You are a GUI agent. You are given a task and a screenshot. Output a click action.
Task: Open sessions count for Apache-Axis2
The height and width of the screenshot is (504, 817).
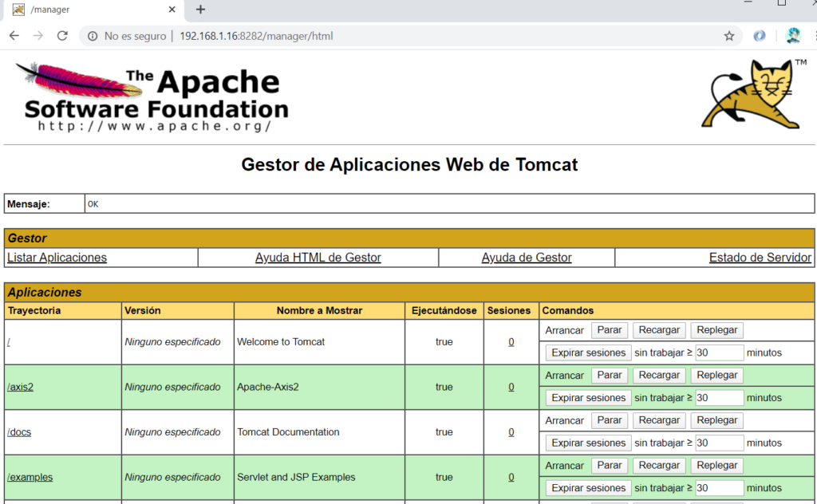pyautogui.click(x=511, y=387)
